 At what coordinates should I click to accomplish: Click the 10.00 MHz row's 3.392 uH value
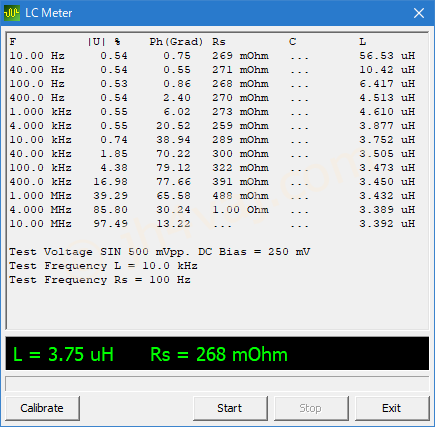(387, 224)
